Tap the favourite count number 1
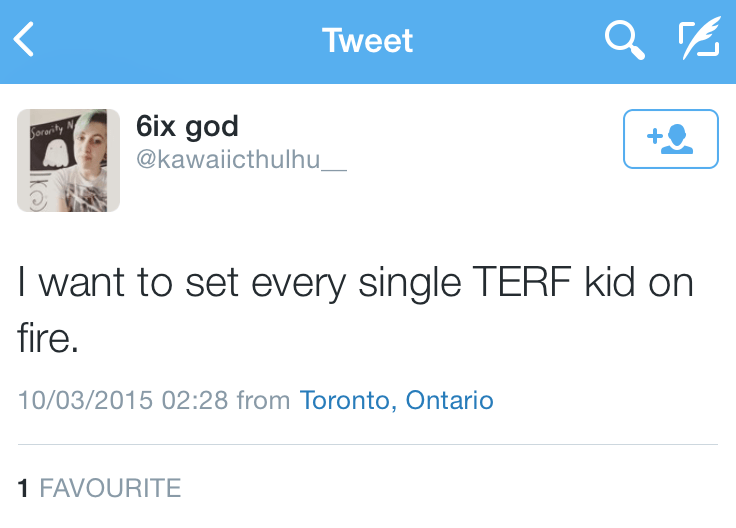This screenshot has width=736, height=528. point(23,488)
